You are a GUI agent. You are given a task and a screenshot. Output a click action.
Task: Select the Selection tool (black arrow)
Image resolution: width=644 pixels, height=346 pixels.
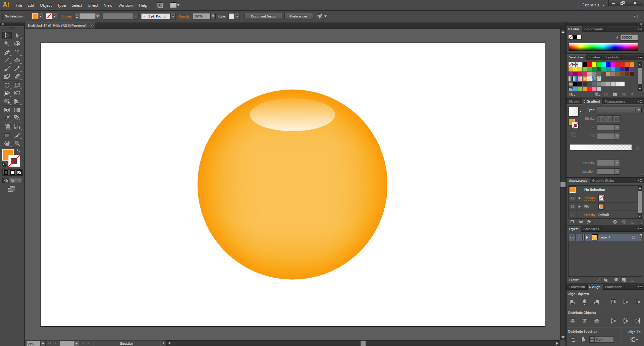[x=7, y=36]
